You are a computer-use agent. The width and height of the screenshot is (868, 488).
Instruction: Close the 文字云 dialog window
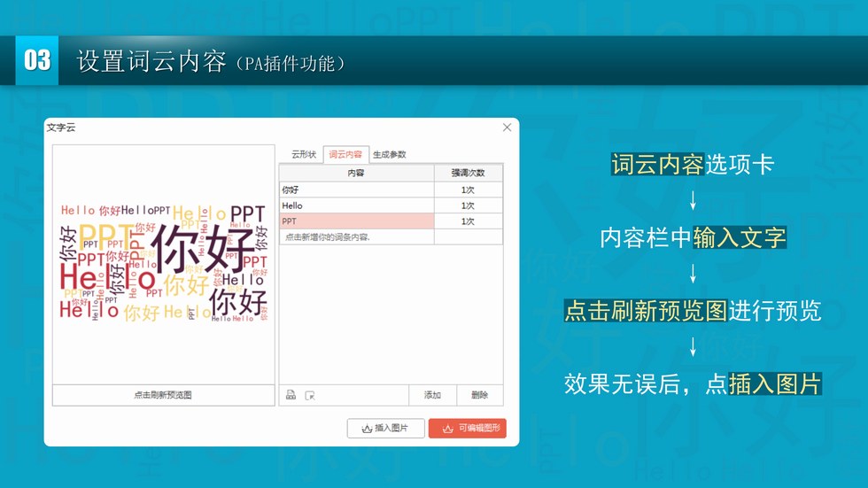[507, 128]
